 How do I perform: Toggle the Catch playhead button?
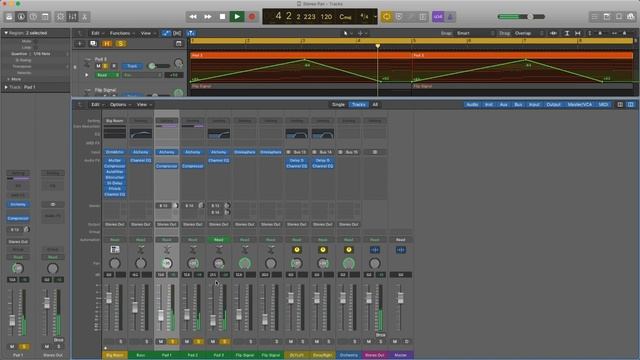click(x=191, y=33)
